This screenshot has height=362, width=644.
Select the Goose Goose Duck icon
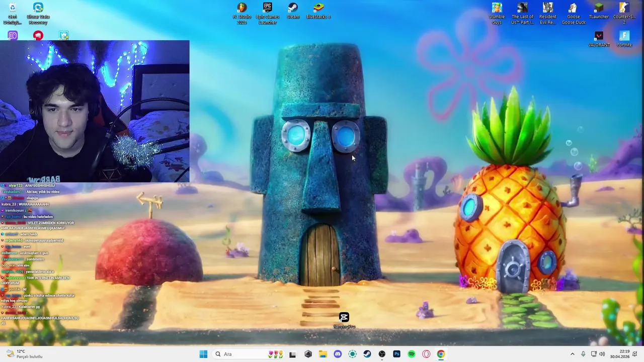tap(573, 13)
